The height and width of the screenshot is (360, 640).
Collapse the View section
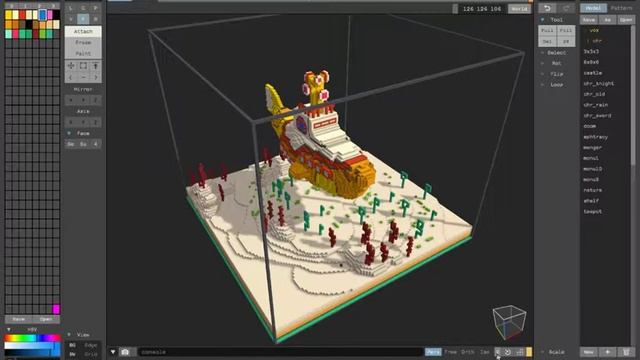(69, 335)
